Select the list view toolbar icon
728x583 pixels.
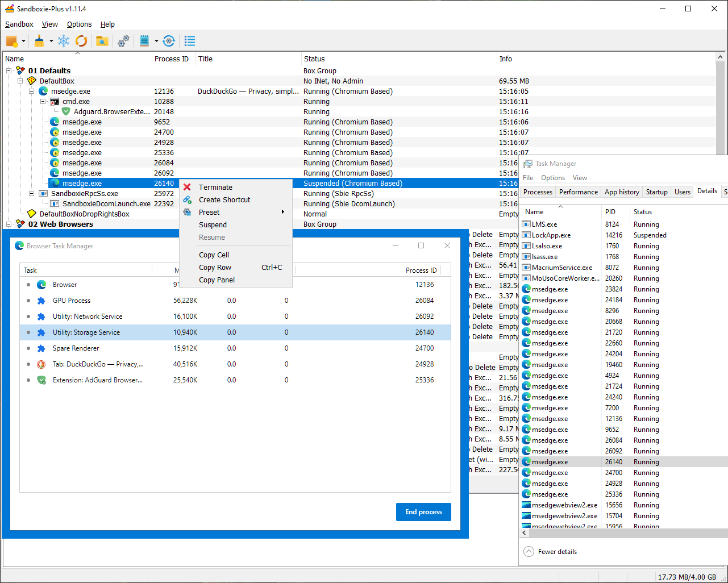(189, 41)
